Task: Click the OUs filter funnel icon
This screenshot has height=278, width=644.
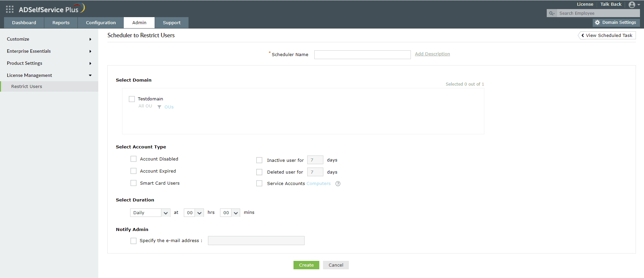Action: click(159, 107)
